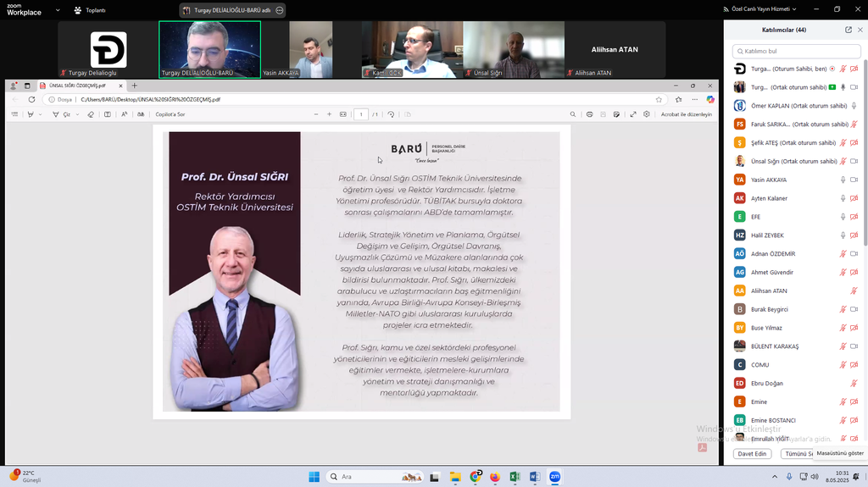Image resolution: width=868 pixels, height=487 pixels.
Task: Open Windows Start menu
Action: click(314, 477)
